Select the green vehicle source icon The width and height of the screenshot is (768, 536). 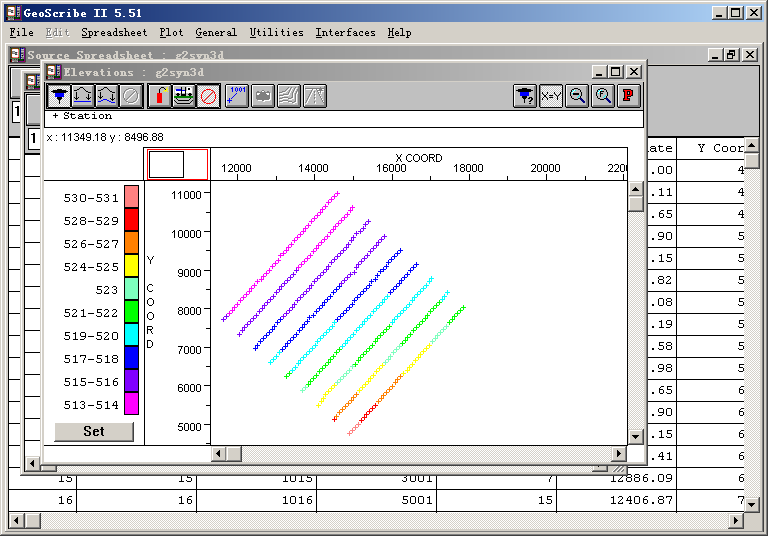click(184, 96)
